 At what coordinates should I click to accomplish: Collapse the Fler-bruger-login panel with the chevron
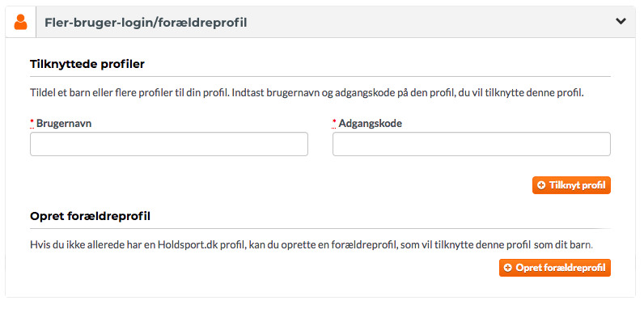pyautogui.click(x=621, y=21)
